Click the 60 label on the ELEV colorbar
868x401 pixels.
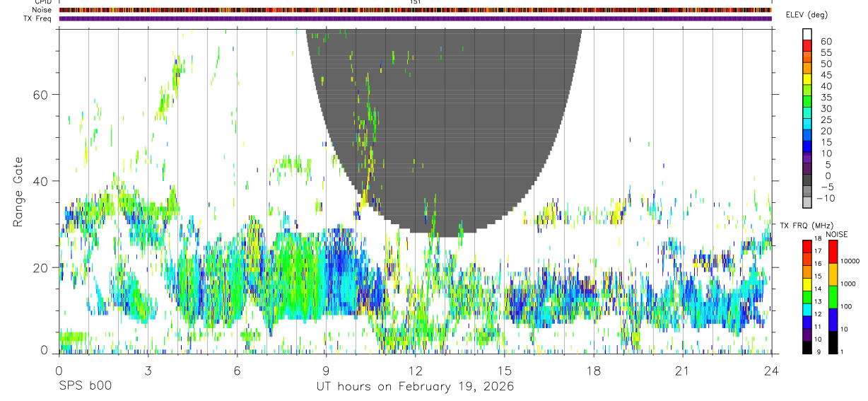(x=826, y=41)
